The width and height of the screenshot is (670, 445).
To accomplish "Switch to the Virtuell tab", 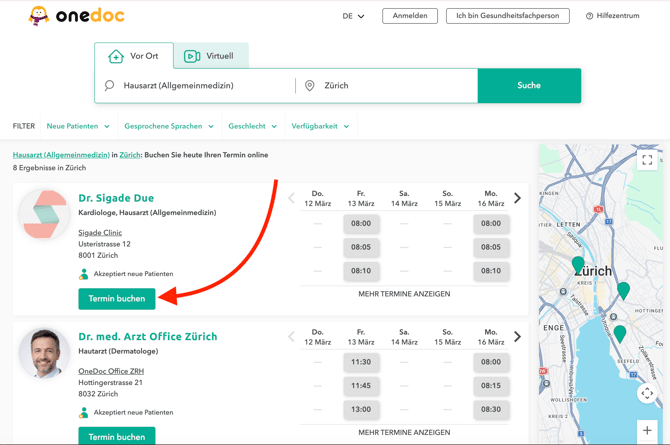I will pyautogui.click(x=210, y=56).
